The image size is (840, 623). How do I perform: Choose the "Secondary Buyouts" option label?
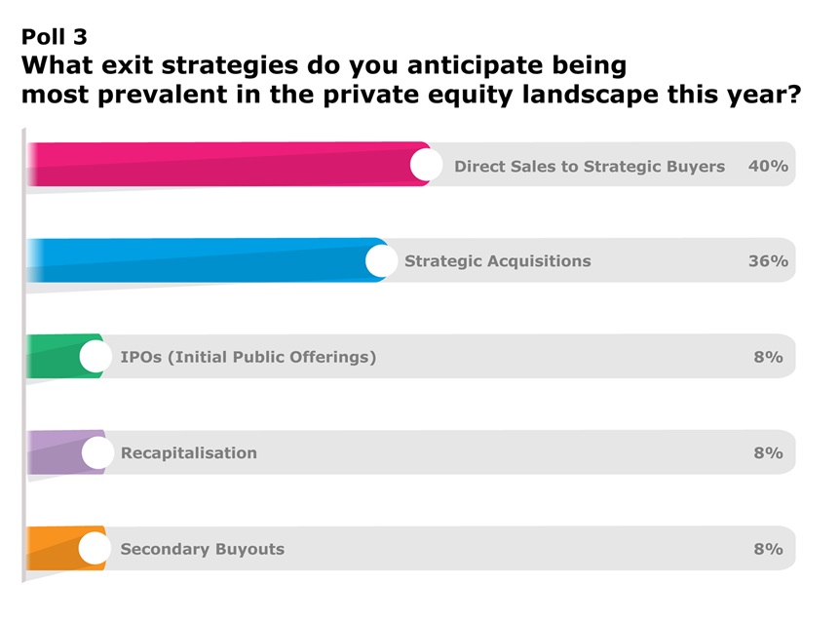click(x=202, y=549)
